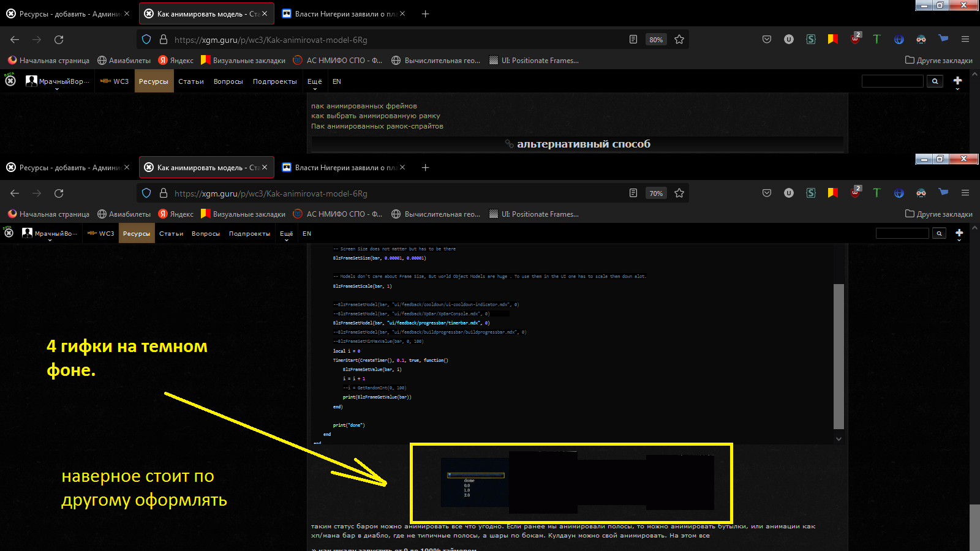Bookmark the page with the upper window's star
This screenshot has height=551, width=980.
[679, 40]
